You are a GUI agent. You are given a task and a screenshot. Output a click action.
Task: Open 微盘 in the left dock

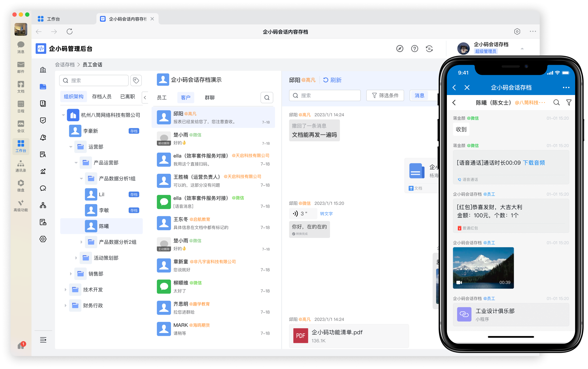coord(21,186)
